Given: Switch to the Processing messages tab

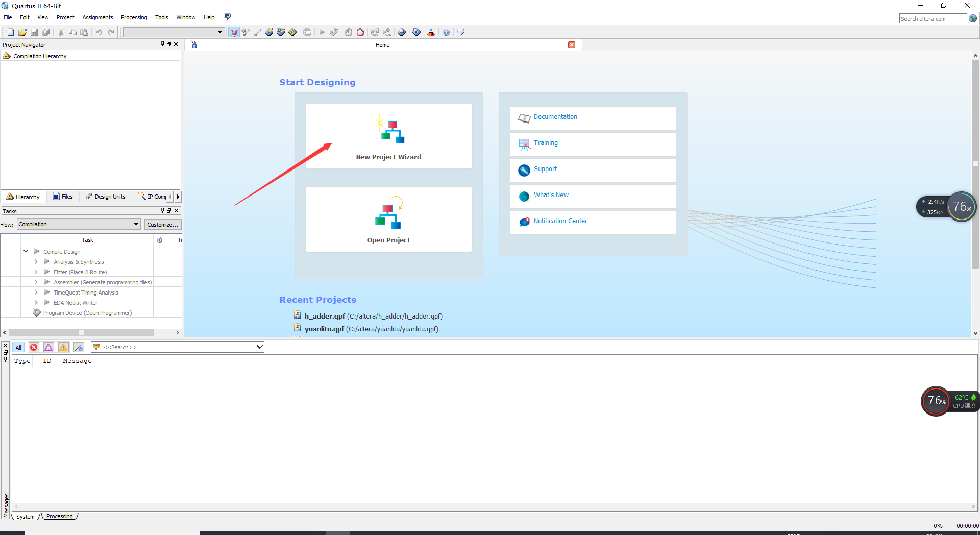Looking at the screenshot, I should (x=60, y=516).
